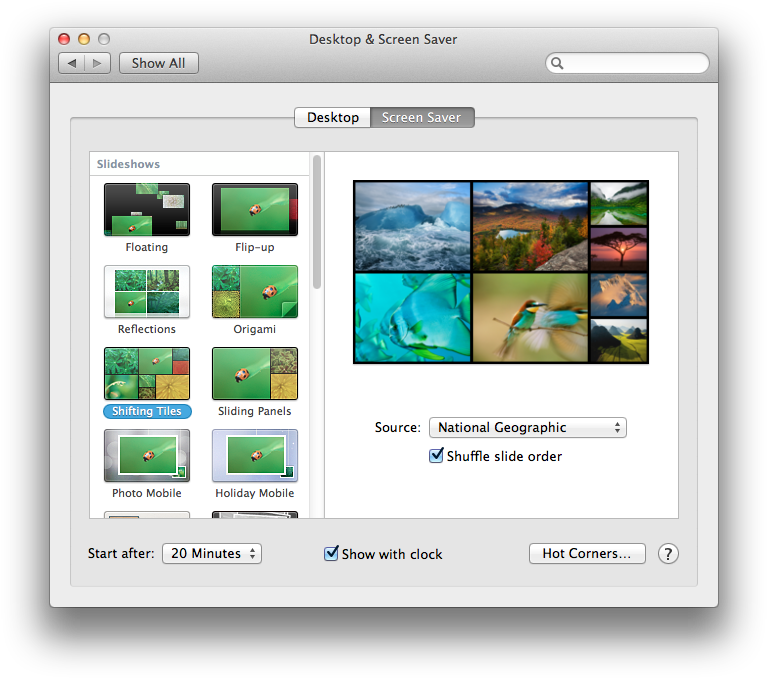This screenshot has height=678, width=767.
Task: Click the screen saver list scrollbar
Action: (x=317, y=222)
